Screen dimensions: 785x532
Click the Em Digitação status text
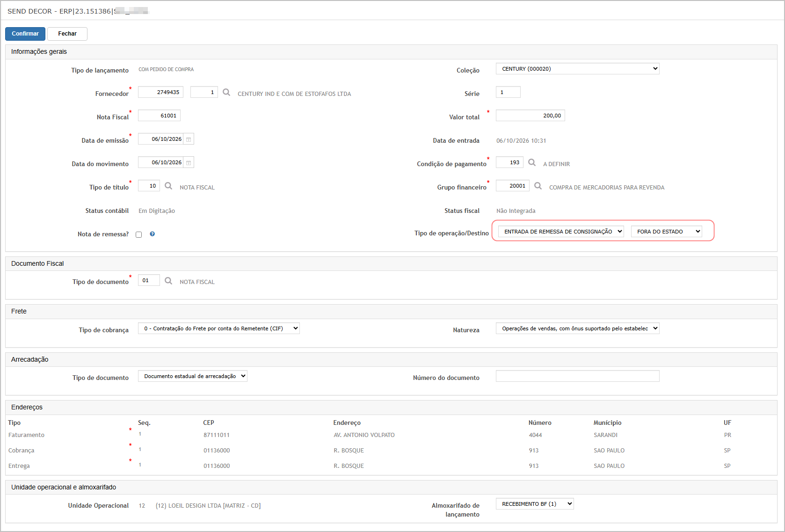157,211
